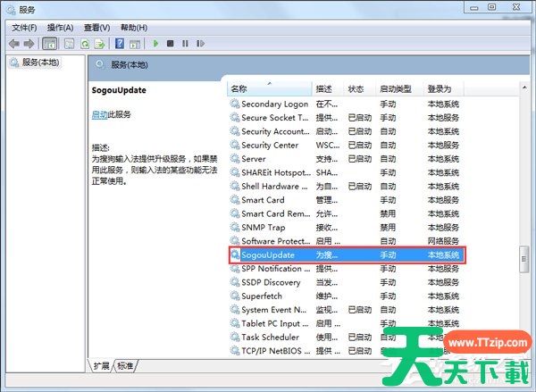Stop the service with the square icon
The image size is (536, 392).
click(x=171, y=44)
